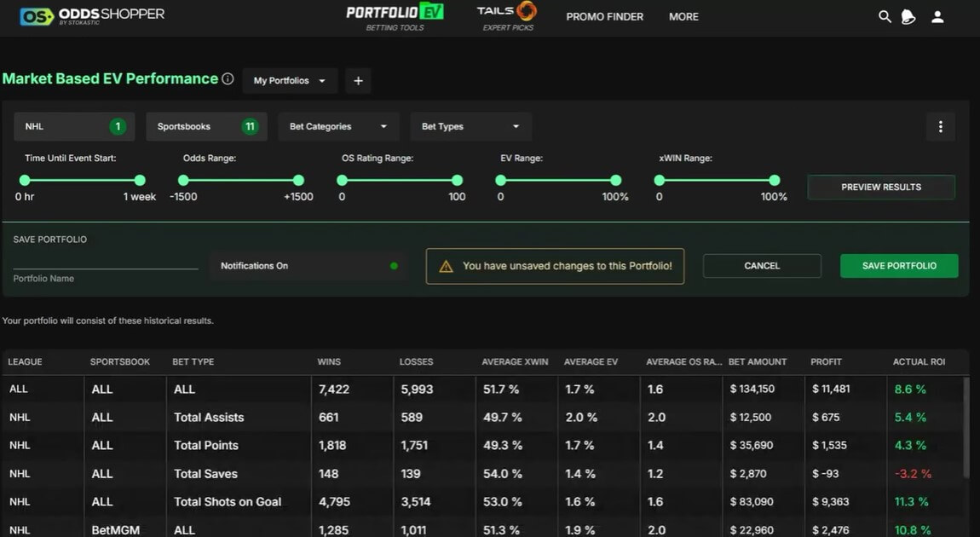Click xWIN Range 100% handle
Screen dimensions: 980x537
775,180
